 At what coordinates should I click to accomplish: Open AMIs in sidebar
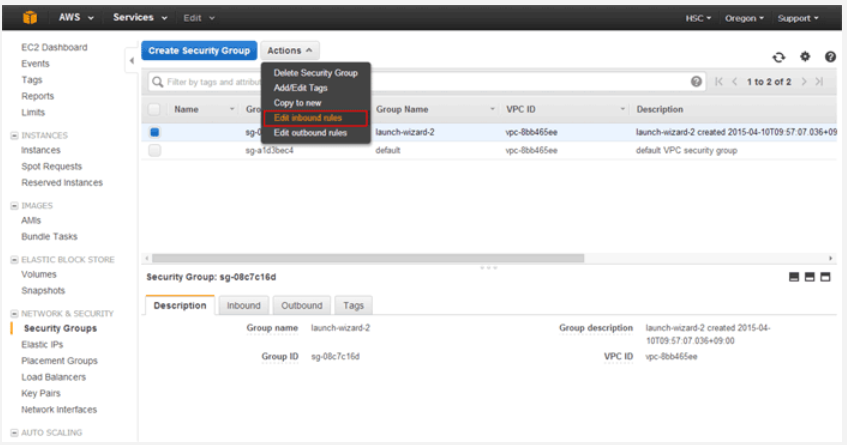click(x=31, y=220)
